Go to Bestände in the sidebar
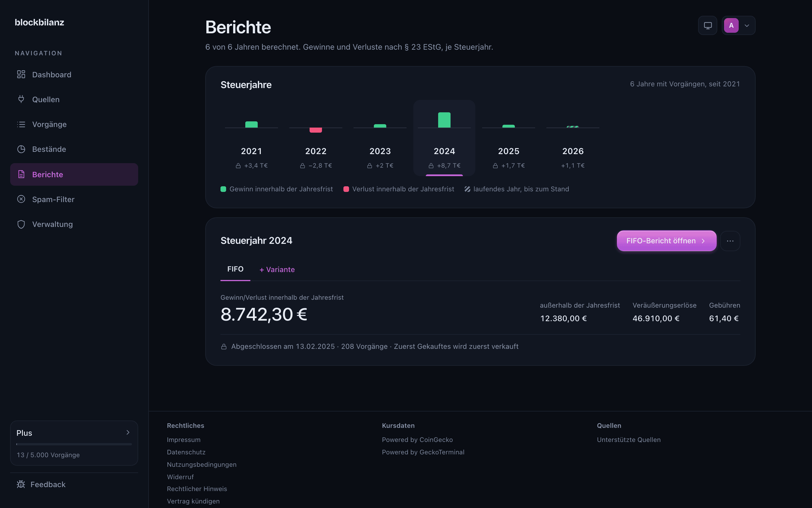This screenshot has height=508, width=812. click(74, 149)
